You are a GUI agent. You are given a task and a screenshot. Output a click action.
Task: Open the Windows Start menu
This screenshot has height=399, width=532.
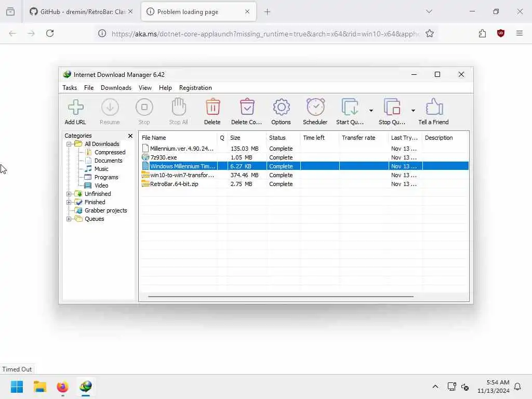(17, 387)
